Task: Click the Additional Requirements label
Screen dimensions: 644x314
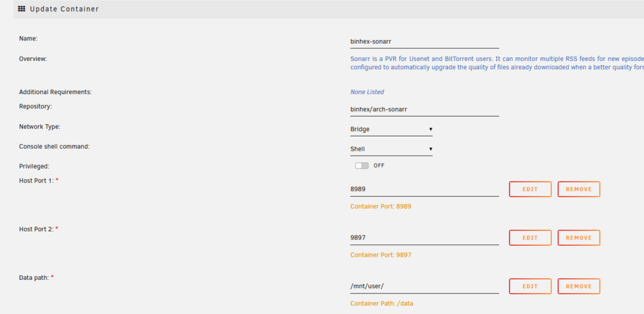Action: pyautogui.click(x=55, y=92)
